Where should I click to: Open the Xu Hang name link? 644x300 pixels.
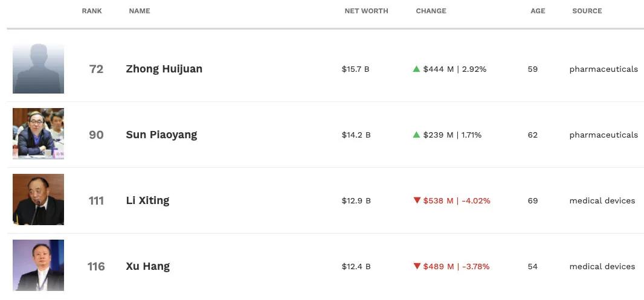click(x=147, y=266)
